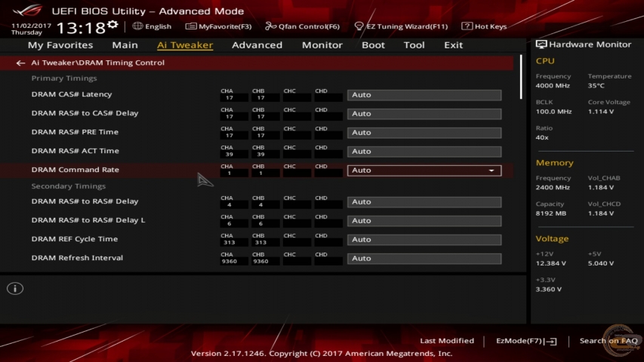Go to the Boot tab

click(x=373, y=44)
